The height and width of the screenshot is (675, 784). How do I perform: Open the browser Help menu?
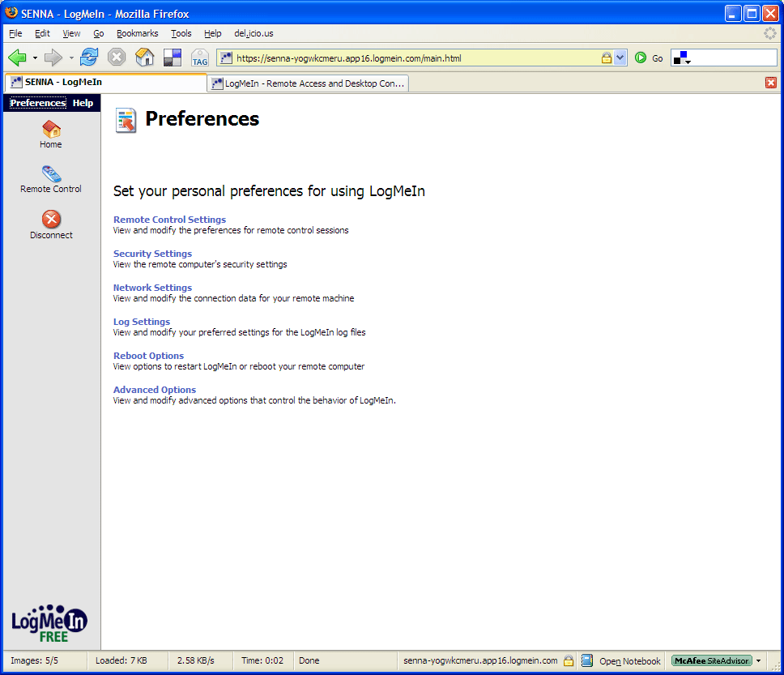click(212, 33)
